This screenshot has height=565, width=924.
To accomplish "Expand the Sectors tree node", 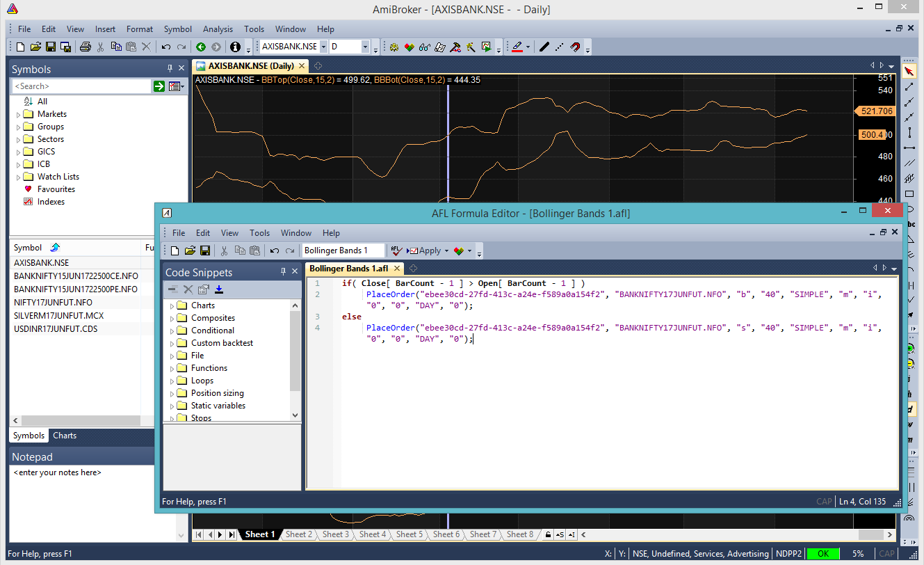I will (x=18, y=139).
